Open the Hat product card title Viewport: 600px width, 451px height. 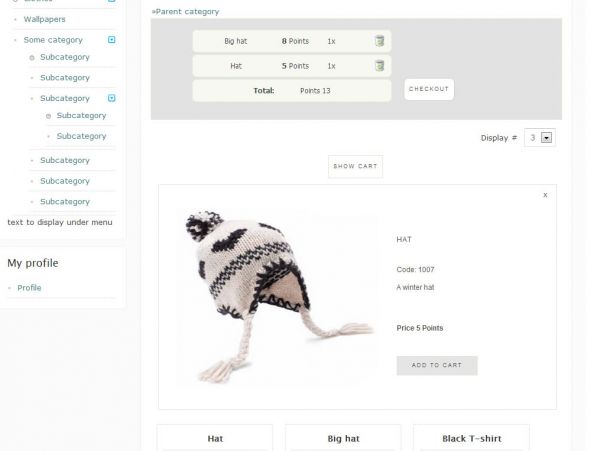(215, 438)
